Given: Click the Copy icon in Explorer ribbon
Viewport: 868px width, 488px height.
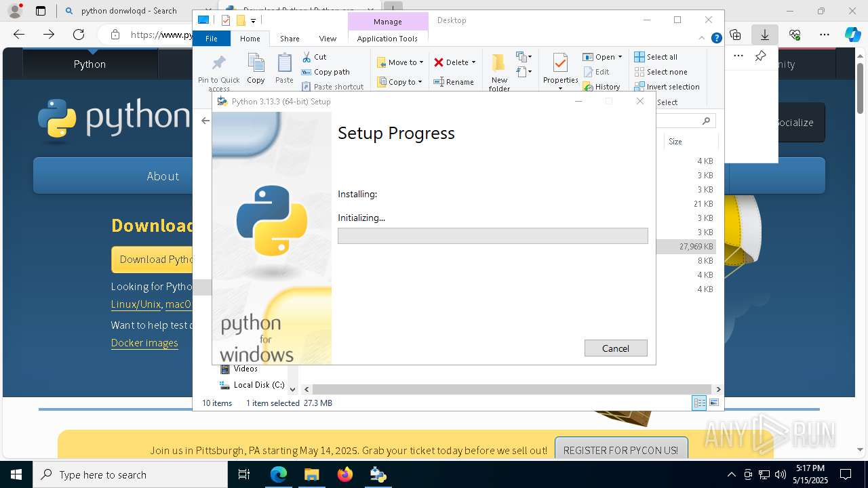Looking at the screenshot, I should (256, 69).
